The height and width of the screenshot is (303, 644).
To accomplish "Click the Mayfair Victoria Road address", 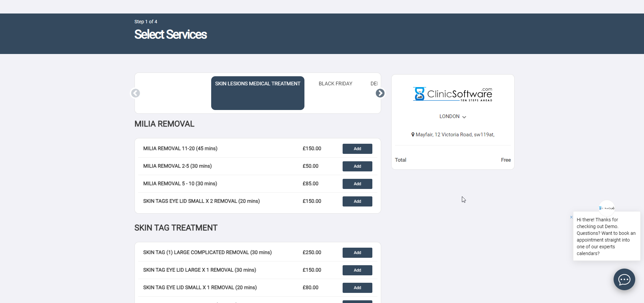I will pyautogui.click(x=455, y=135).
